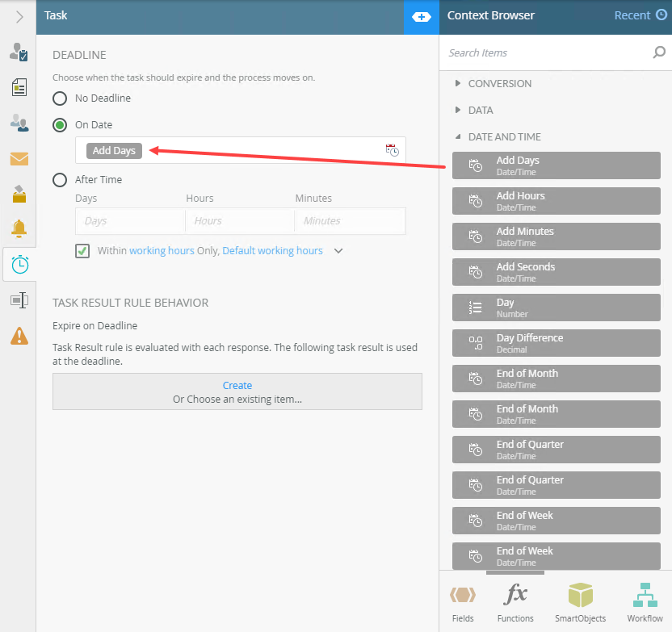
Task: Choose the After Time radio option
Action: (60, 180)
